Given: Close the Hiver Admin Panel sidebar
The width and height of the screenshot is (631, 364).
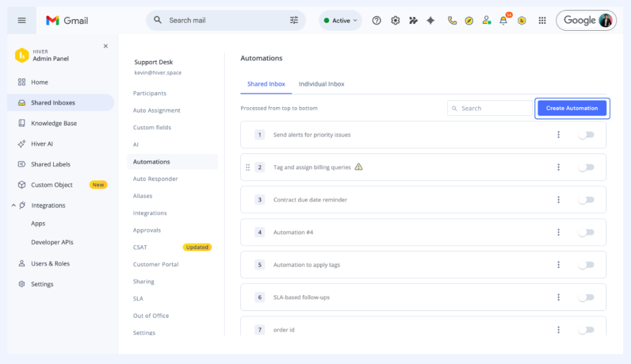Looking at the screenshot, I should point(105,46).
